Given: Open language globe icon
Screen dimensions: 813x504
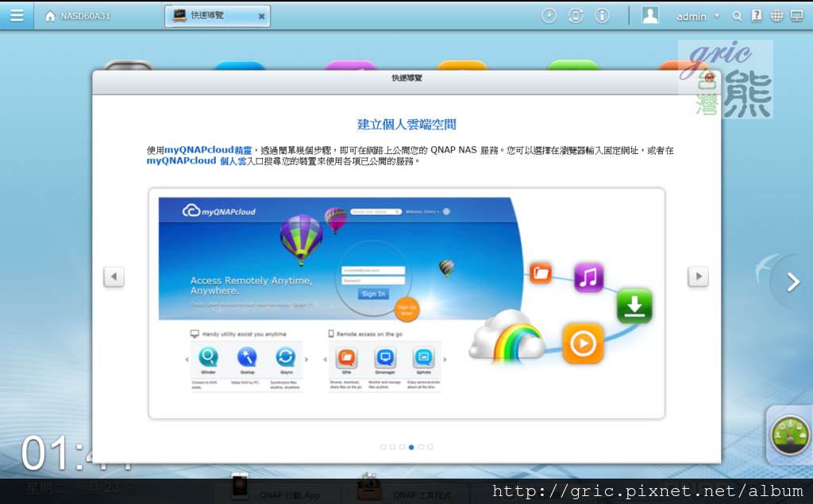Looking at the screenshot, I should [x=776, y=16].
